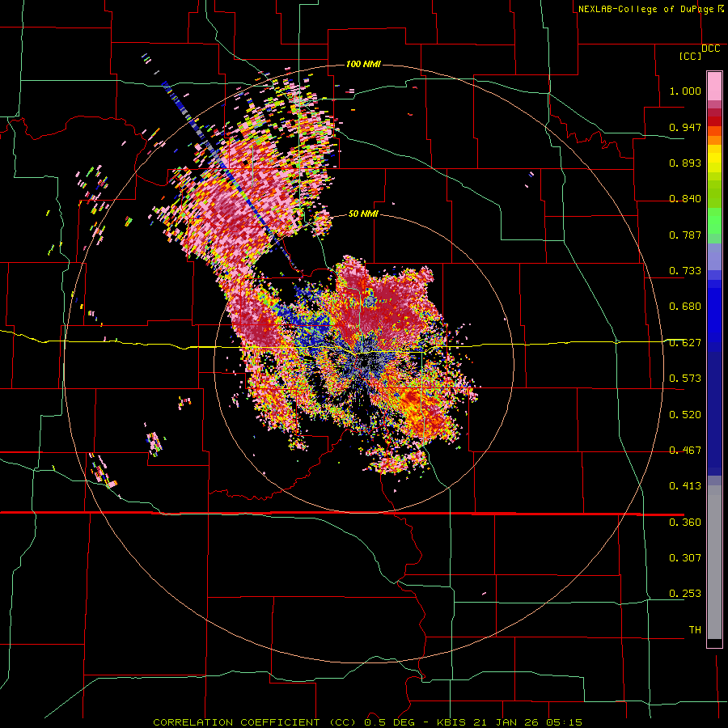The width and height of the screenshot is (728, 728).
Task: Select the 0.787 scale value
Action: (x=685, y=235)
